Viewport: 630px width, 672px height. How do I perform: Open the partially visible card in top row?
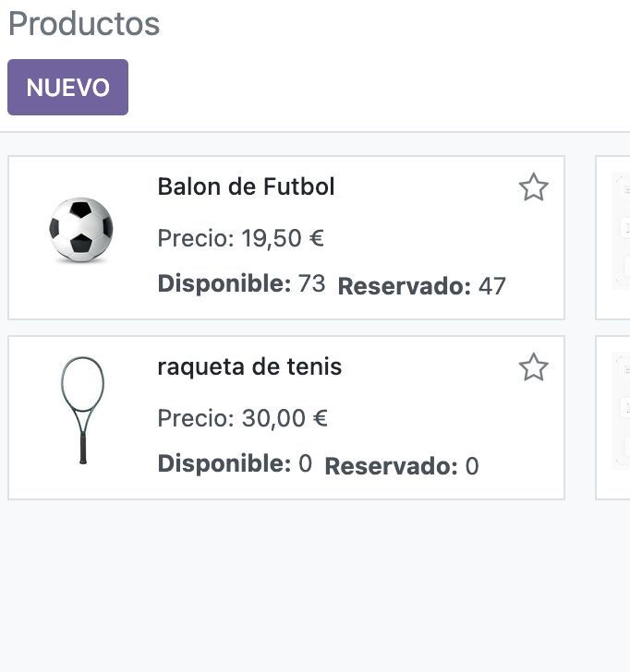coord(612,238)
